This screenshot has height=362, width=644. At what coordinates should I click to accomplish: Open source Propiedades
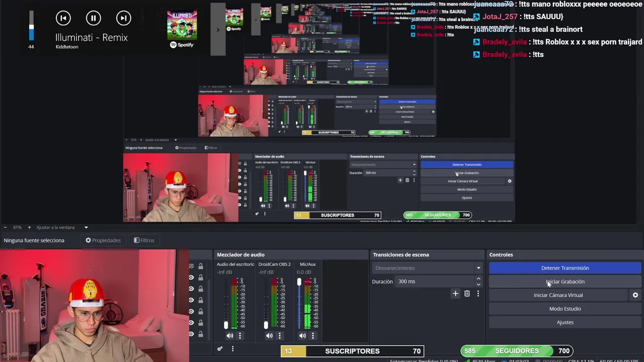(103, 240)
